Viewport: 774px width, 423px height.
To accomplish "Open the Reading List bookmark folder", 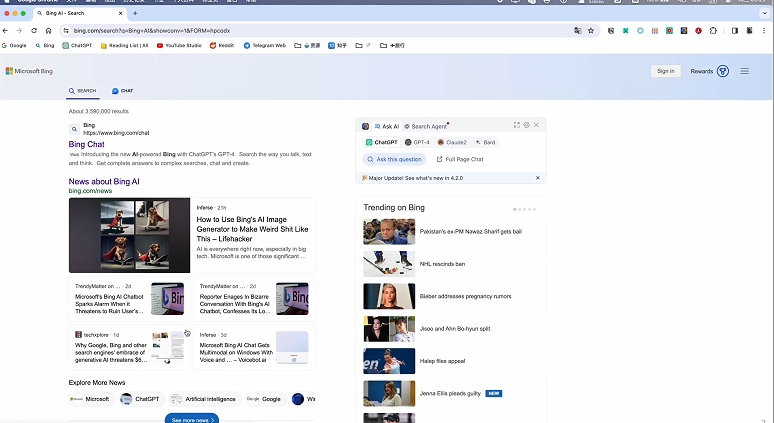I will (x=124, y=45).
